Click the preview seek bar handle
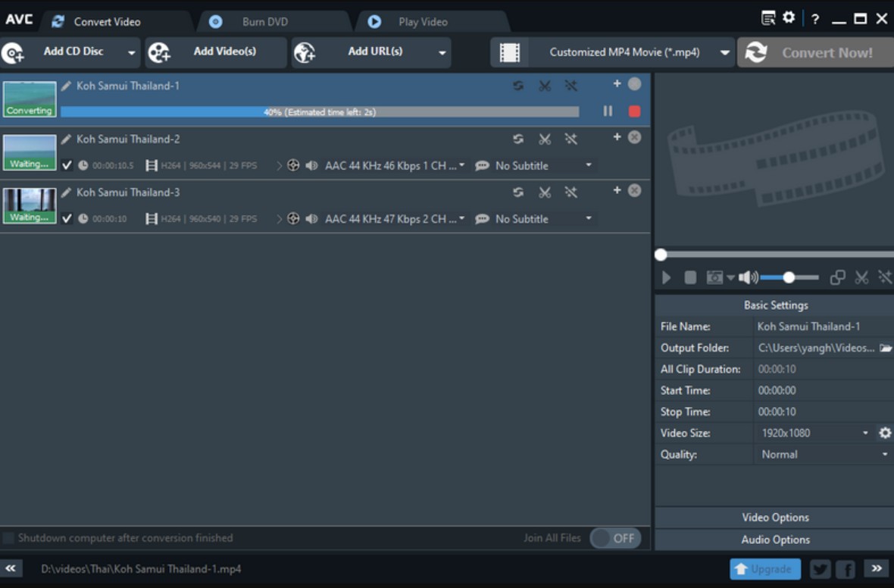This screenshot has height=588, width=894. [x=661, y=255]
